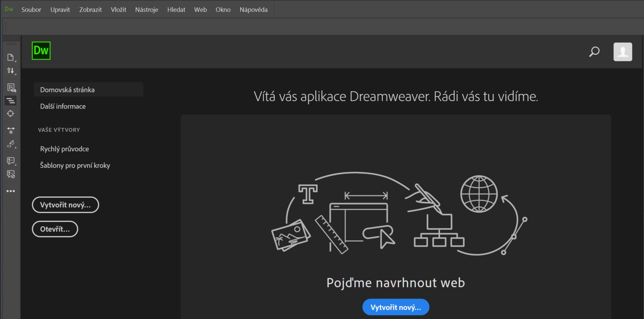Image resolution: width=644 pixels, height=319 pixels.
Task: Switch to Domovská stránka section
Action: (67, 89)
